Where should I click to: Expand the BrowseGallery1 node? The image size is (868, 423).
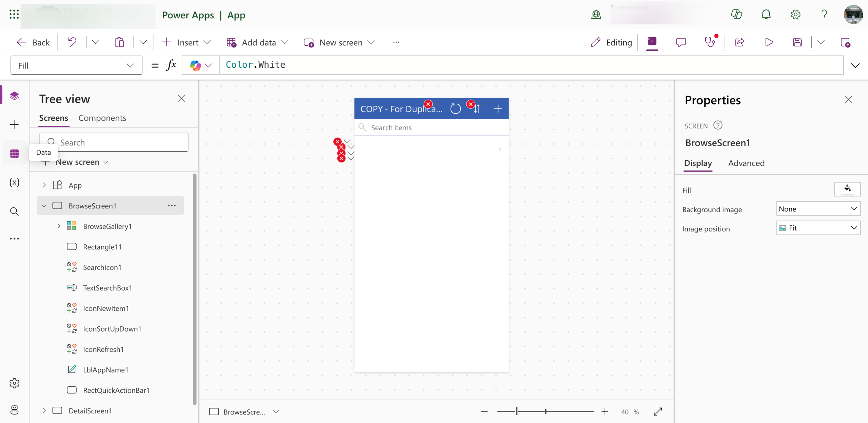[59, 226]
